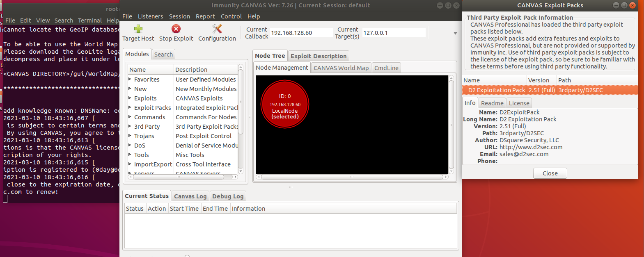
Task: Click the Version column header
Action: click(x=541, y=80)
